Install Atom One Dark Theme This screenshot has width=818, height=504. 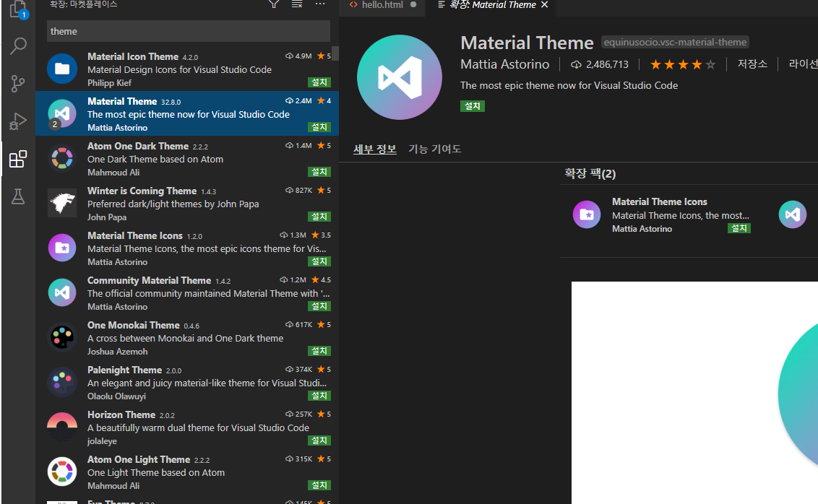tap(319, 172)
